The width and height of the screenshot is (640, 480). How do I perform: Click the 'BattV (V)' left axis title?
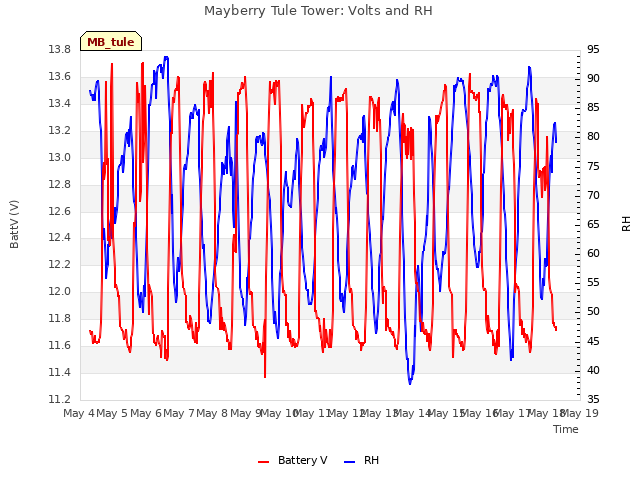[14, 224]
